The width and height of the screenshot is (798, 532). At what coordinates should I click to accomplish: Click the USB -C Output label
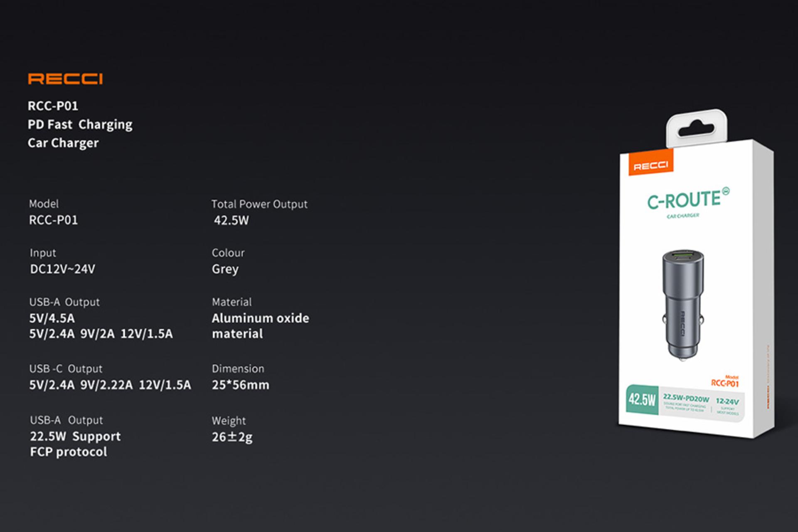tap(66, 369)
